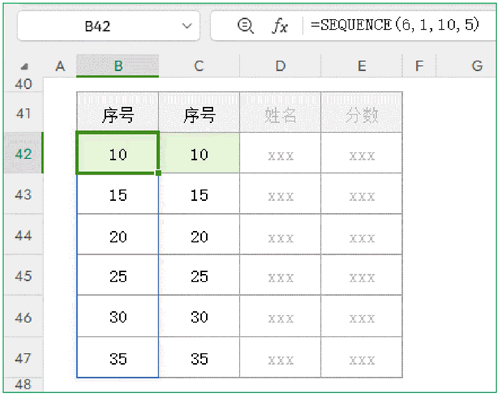
Task: Click xxx cell in column D row 47
Action: point(280,358)
